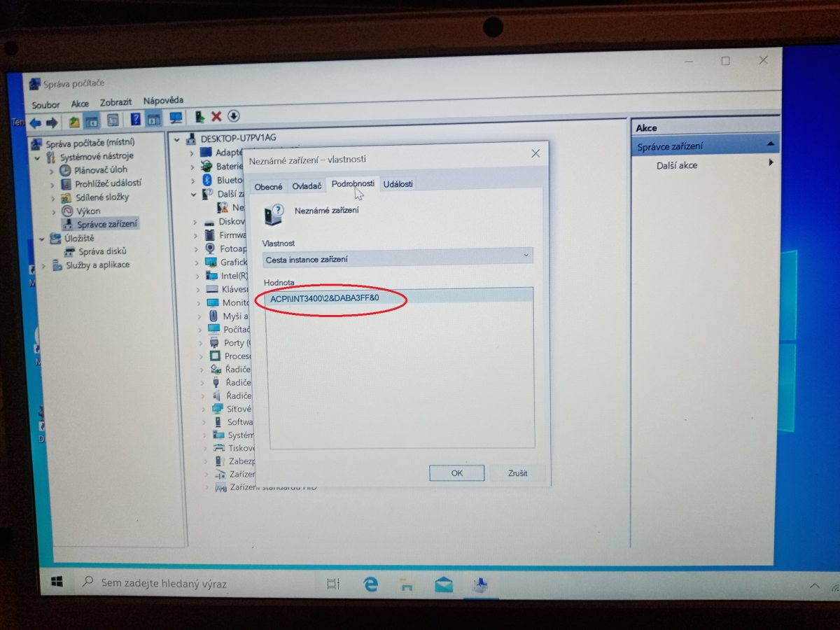Open File Explorer from the taskbar

[407, 585]
